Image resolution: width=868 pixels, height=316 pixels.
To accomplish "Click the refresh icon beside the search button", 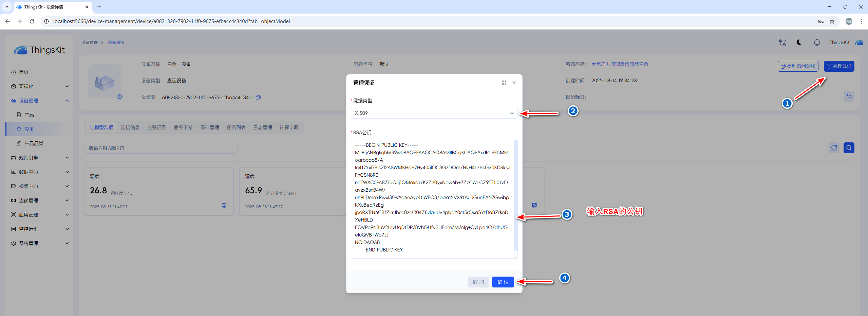I will [x=834, y=148].
